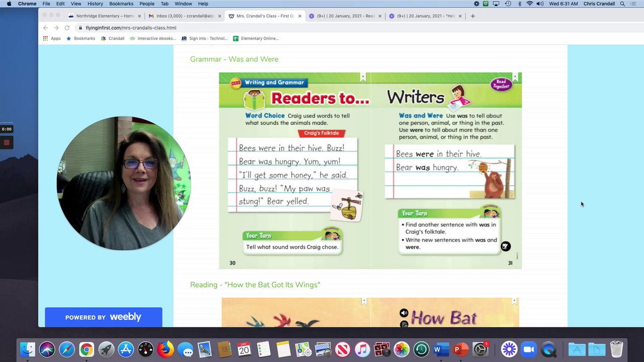Viewport: 644px width, 362px height.
Task: Open the Trash in the dock
Action: (x=616, y=349)
